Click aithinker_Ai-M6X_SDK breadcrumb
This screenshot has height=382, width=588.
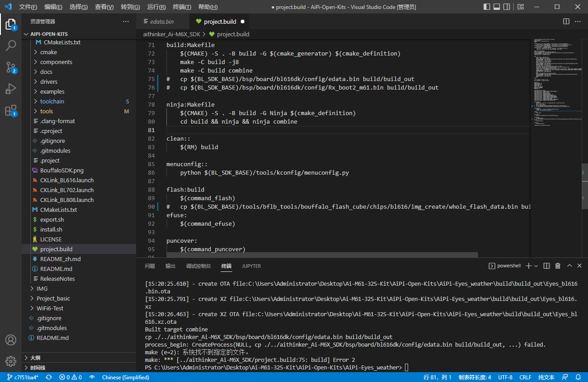tap(171, 34)
